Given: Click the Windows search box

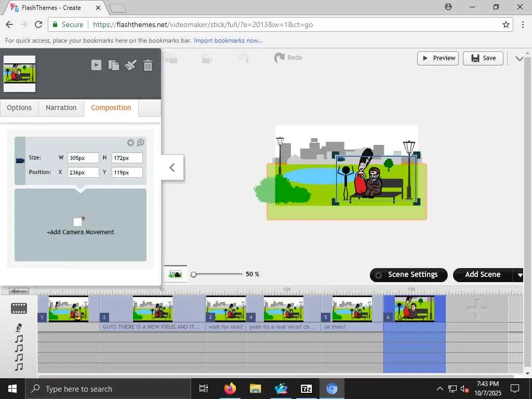Looking at the screenshot, I should pyautogui.click(x=108, y=389).
